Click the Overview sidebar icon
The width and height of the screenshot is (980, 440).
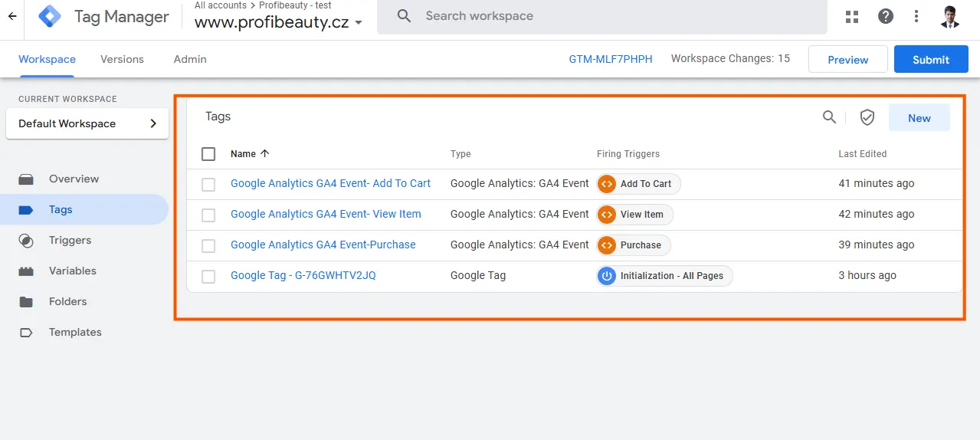[26, 179]
